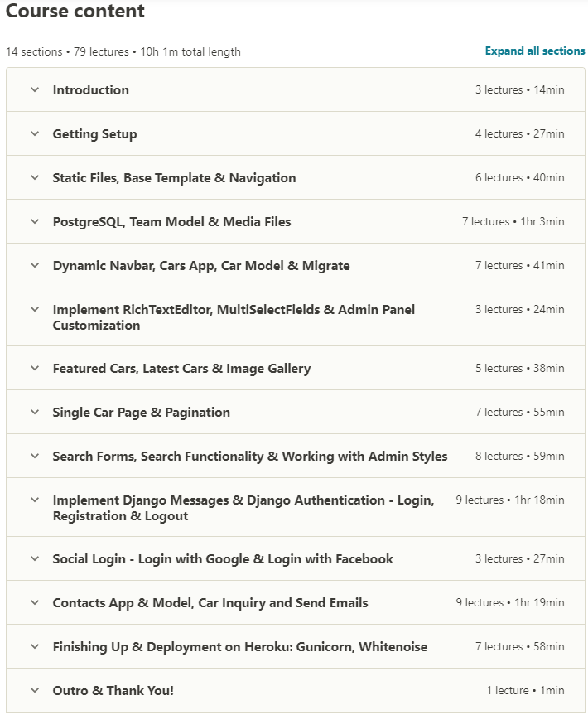Click the Expand all sections link

(x=535, y=51)
